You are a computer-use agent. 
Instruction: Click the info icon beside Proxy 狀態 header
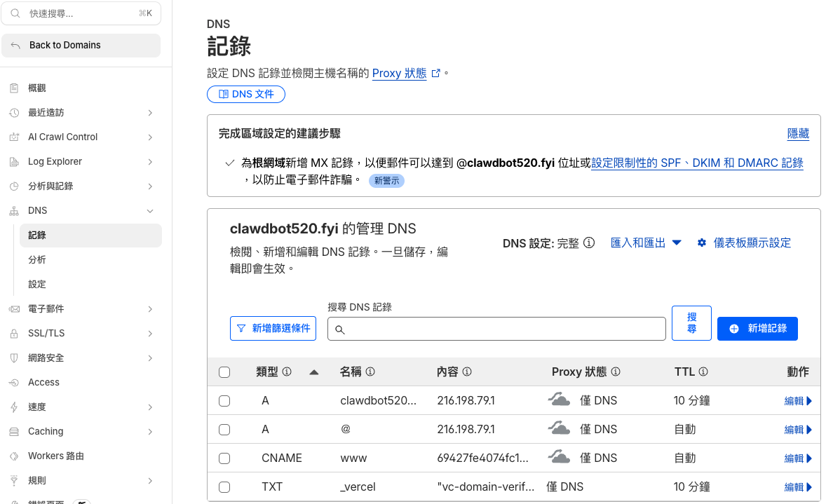click(616, 372)
